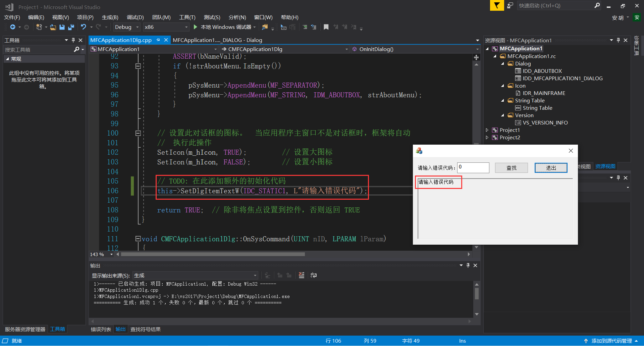Click the Save file icon
Image resolution: width=644 pixels, height=346 pixels.
click(x=62, y=27)
